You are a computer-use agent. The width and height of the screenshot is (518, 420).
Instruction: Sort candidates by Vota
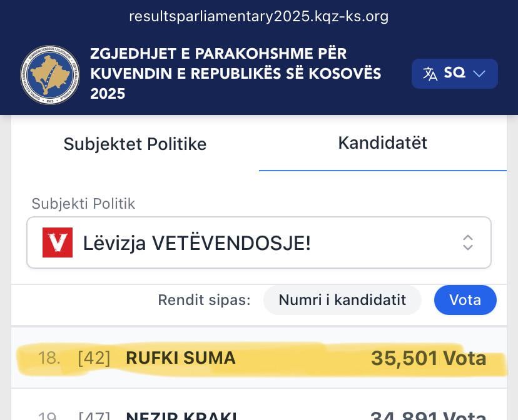coord(465,300)
